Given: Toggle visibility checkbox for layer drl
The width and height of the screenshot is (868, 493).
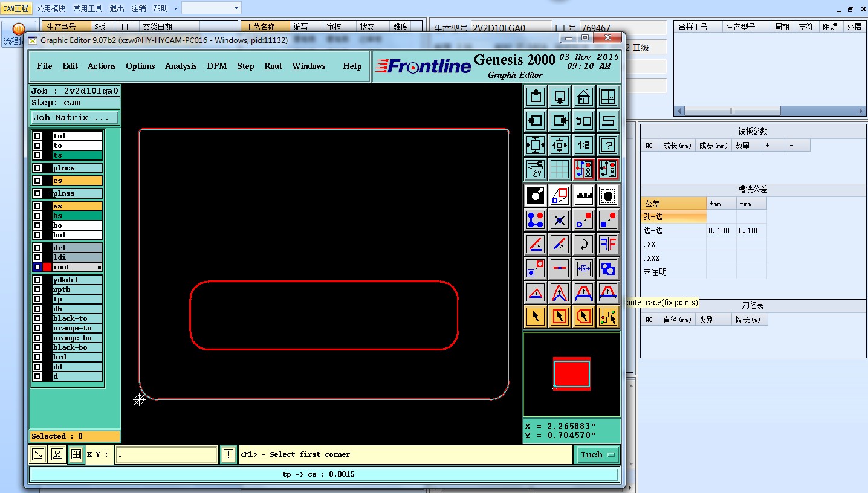Looking at the screenshot, I should coord(37,248).
